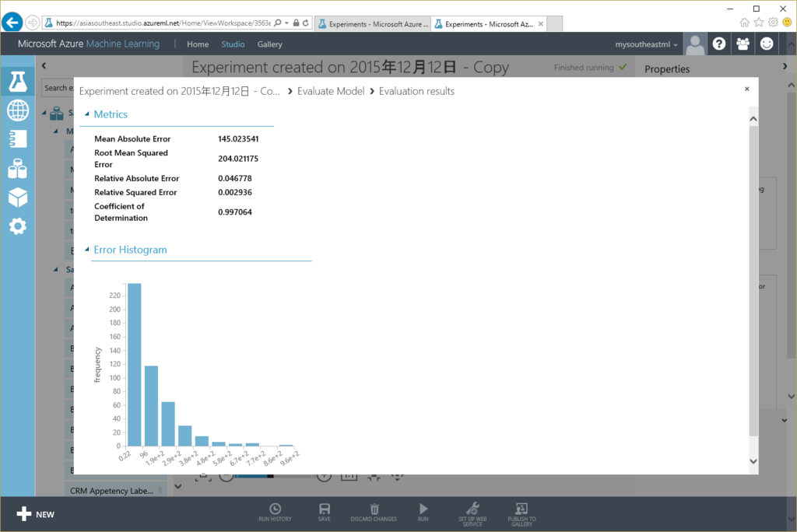
Task: Refresh the page from address bar
Action: click(x=305, y=23)
